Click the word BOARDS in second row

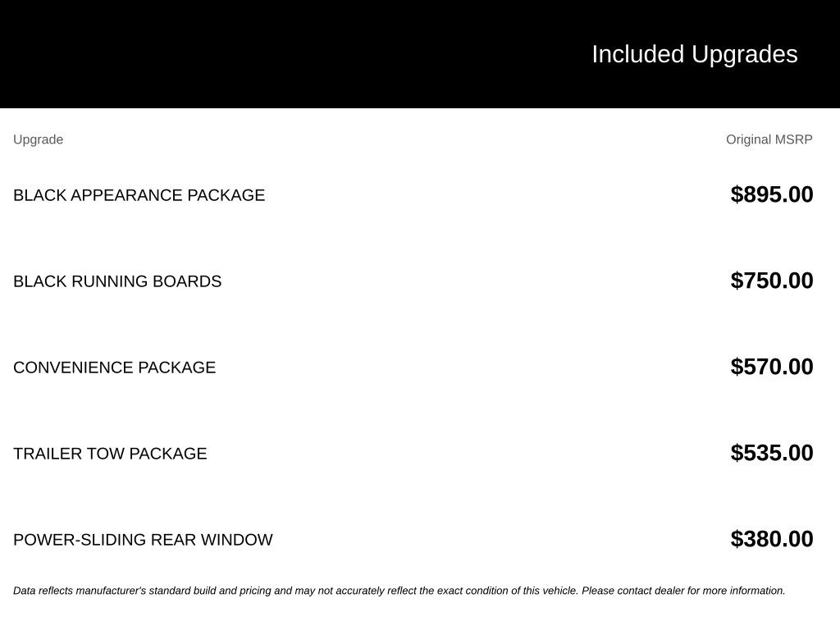tap(187, 281)
